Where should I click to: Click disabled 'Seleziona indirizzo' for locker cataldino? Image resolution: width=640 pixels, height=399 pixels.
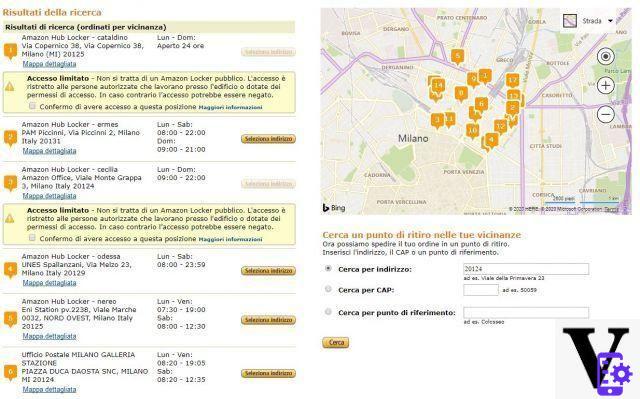click(268, 52)
